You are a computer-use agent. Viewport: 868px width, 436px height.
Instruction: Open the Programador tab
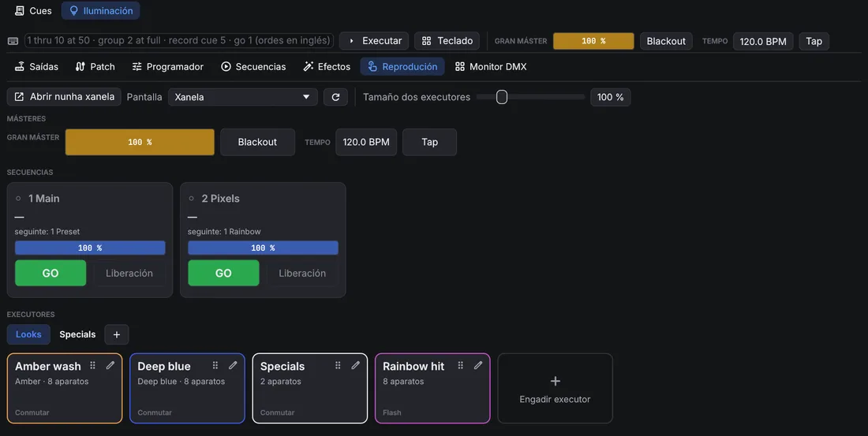click(168, 66)
